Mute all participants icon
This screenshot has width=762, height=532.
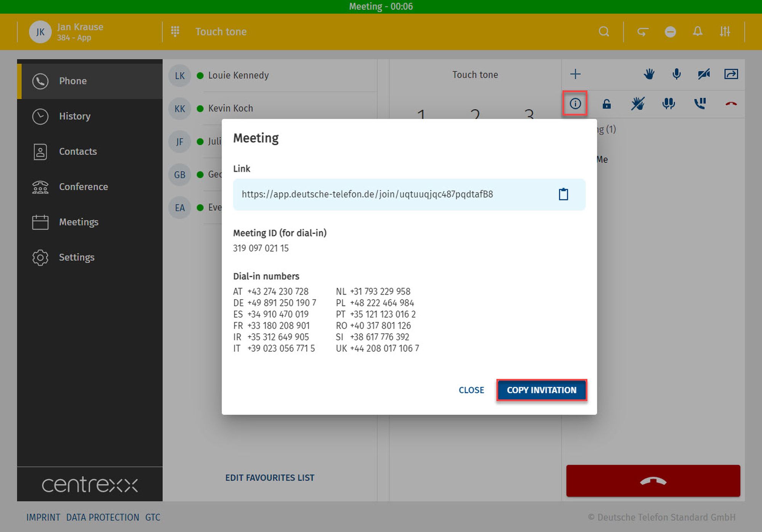668,104
